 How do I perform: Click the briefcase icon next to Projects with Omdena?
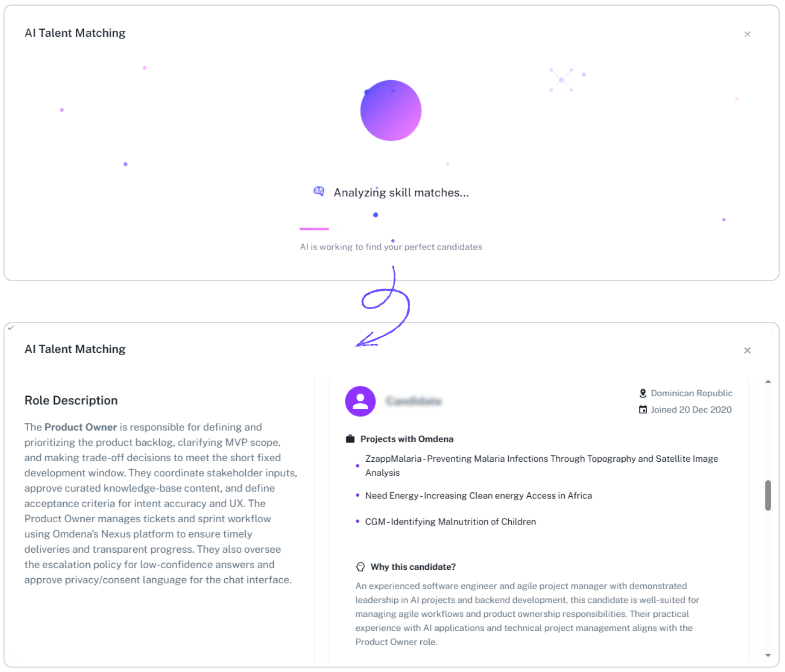click(350, 439)
